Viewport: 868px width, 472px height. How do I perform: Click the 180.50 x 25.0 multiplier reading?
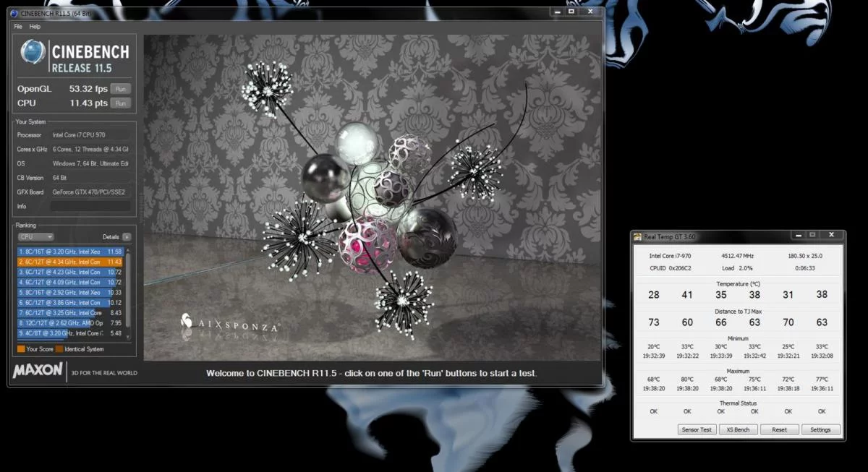click(x=805, y=256)
